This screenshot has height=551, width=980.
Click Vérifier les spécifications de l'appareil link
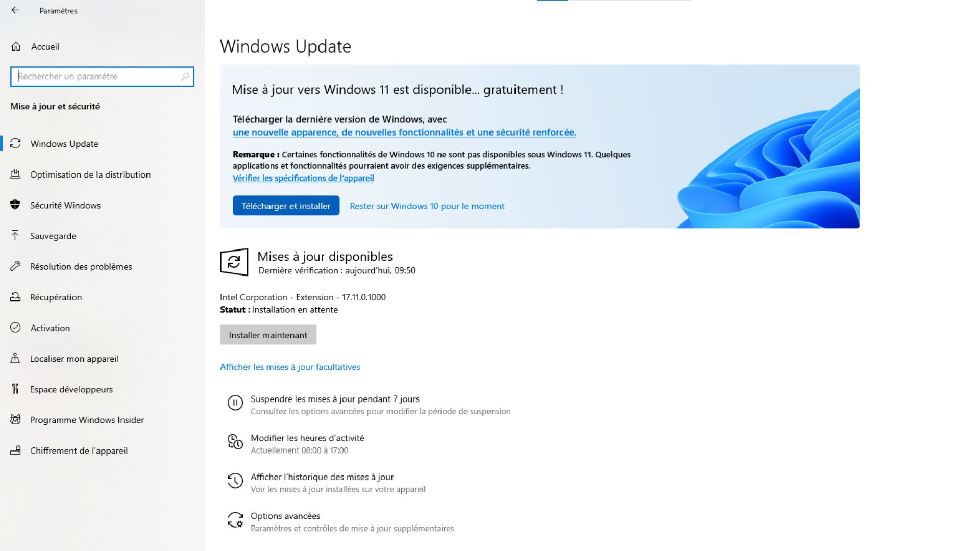coord(303,178)
